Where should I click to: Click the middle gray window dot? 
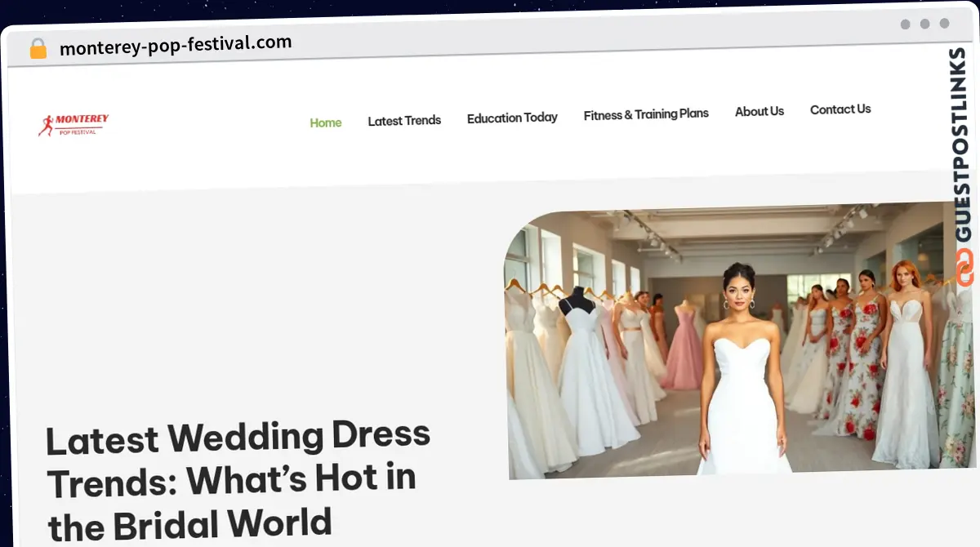pos(924,24)
